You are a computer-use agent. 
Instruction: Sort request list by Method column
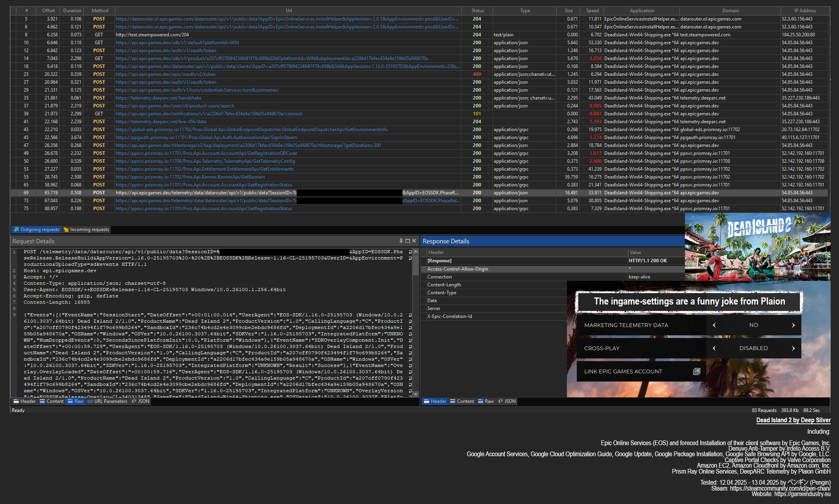[100, 11]
